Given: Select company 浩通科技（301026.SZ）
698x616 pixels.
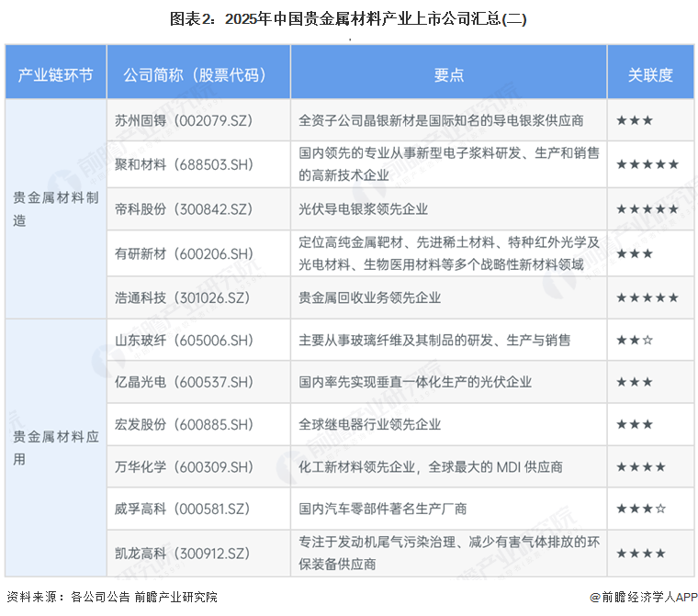Looking at the screenshot, I should coord(183,297).
